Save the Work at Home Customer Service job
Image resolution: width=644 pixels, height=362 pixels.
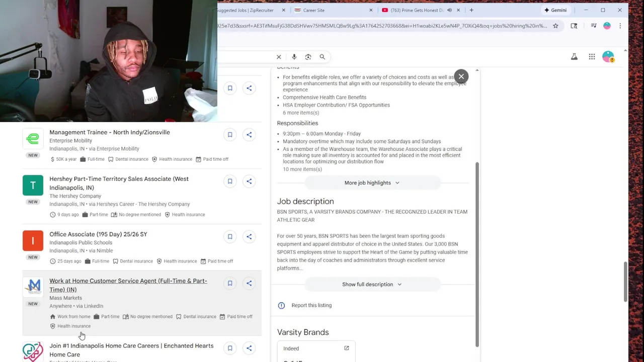[230, 283]
